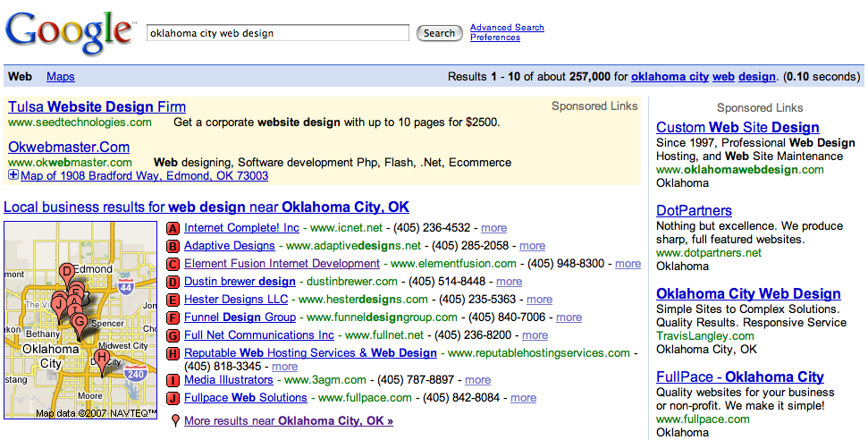Image resolution: width=868 pixels, height=440 pixels.
Task: Open the Advanced Search link
Action: pos(507,28)
